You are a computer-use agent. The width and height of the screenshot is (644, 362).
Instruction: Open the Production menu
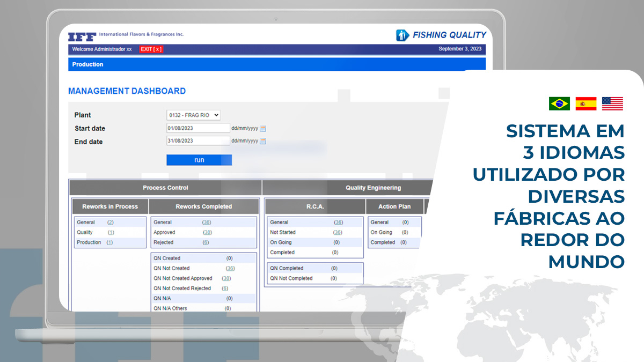tap(87, 64)
